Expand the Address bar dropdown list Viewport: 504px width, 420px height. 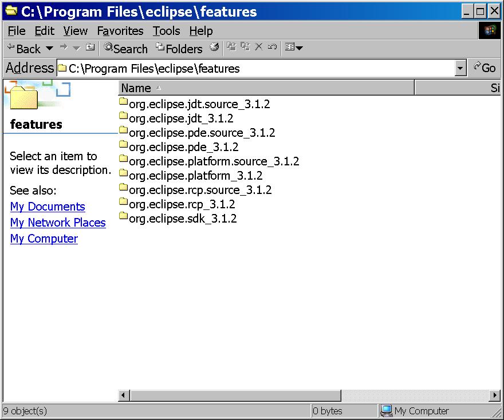pos(460,69)
